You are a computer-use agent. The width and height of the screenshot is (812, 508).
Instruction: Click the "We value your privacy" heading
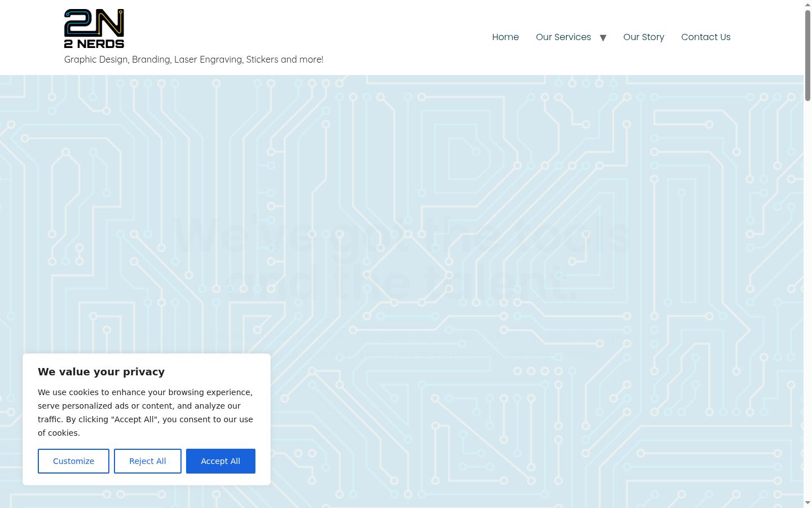[101, 371]
